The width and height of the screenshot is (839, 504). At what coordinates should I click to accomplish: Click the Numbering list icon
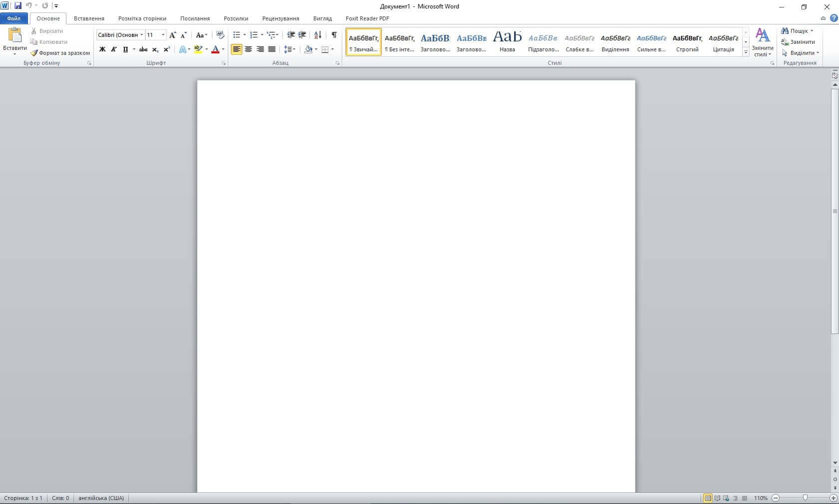[254, 35]
